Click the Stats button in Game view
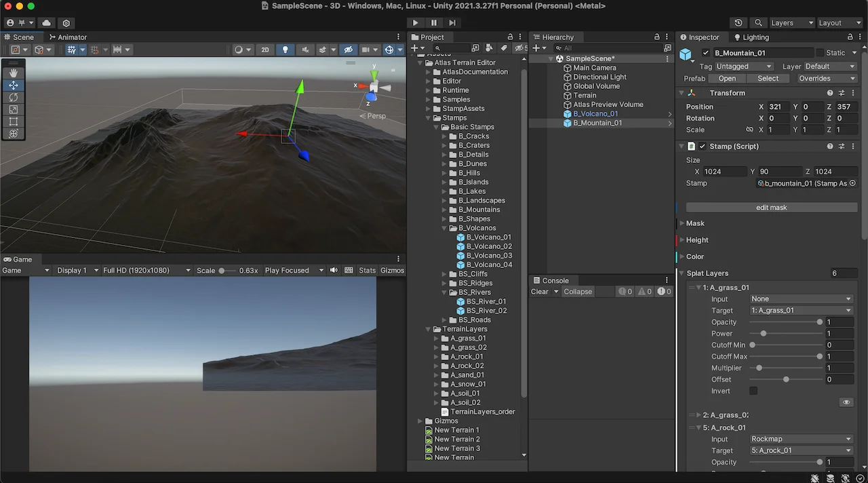Viewport: 868px width, 483px height. click(x=368, y=270)
